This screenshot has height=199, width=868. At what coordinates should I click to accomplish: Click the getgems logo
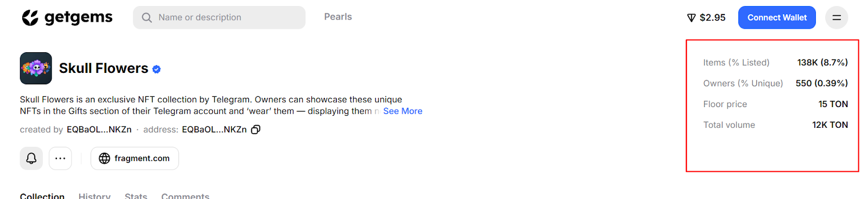point(67,17)
